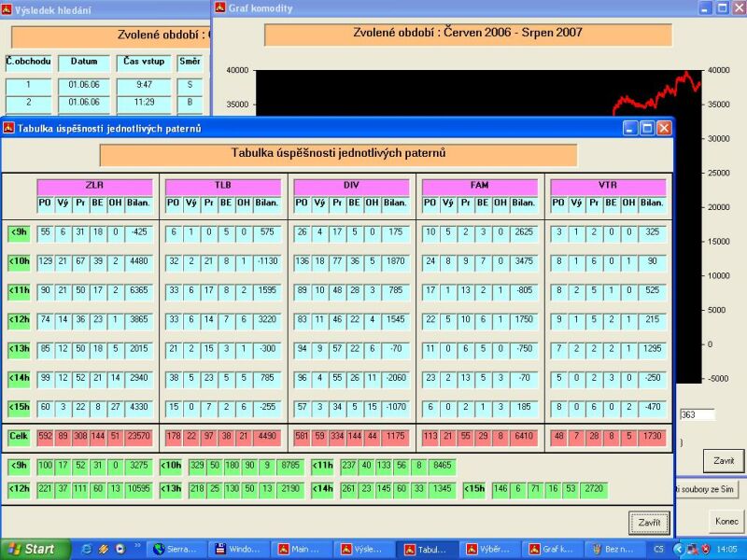The width and height of the screenshot is (747, 560).
Task: Maximize the Tabulka úspěšnosti window
Action: click(x=647, y=128)
